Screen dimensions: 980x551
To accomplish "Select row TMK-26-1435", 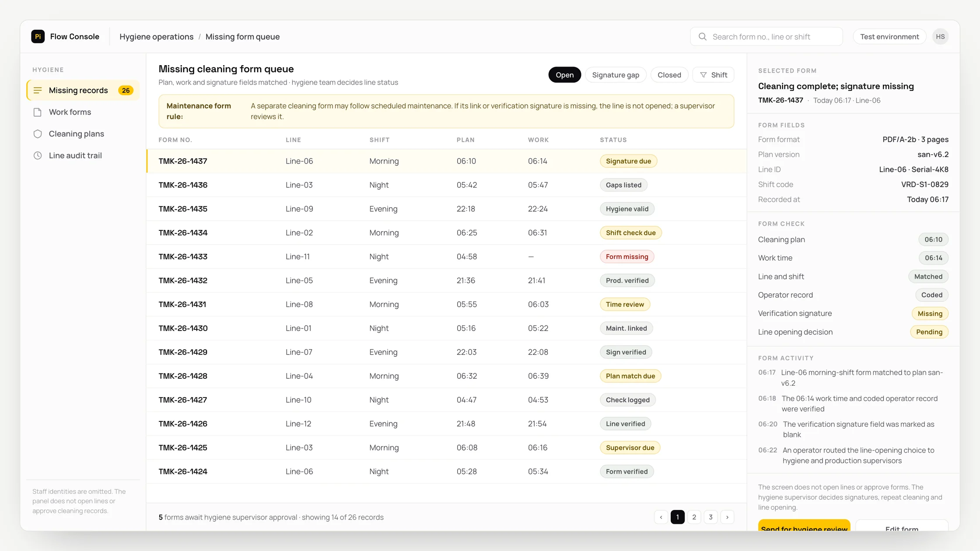I will [x=446, y=209].
